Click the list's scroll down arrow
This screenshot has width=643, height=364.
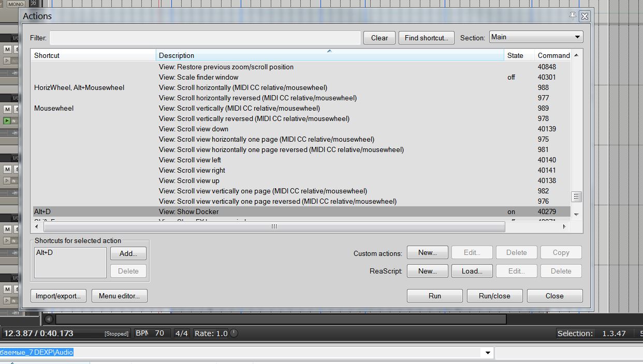pyautogui.click(x=576, y=214)
